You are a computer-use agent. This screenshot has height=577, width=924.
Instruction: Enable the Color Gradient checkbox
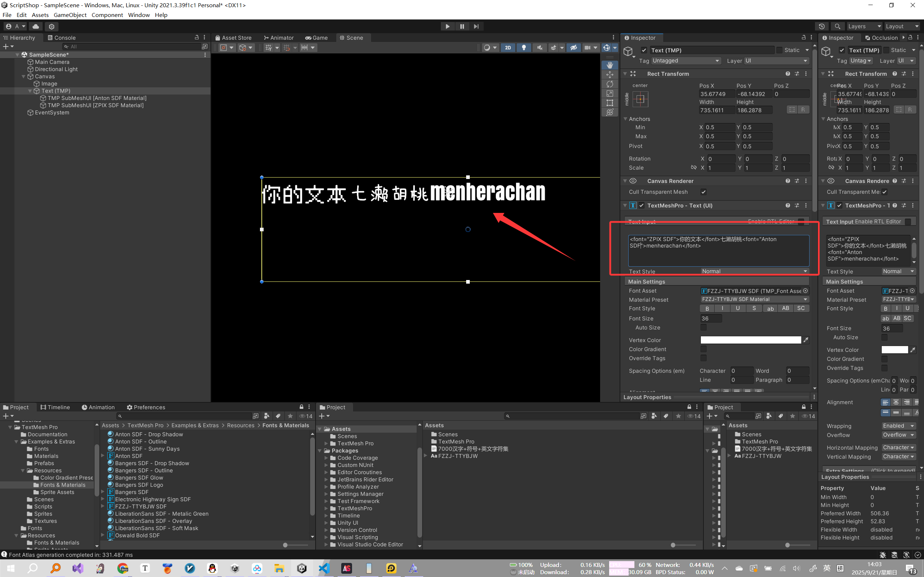703,349
